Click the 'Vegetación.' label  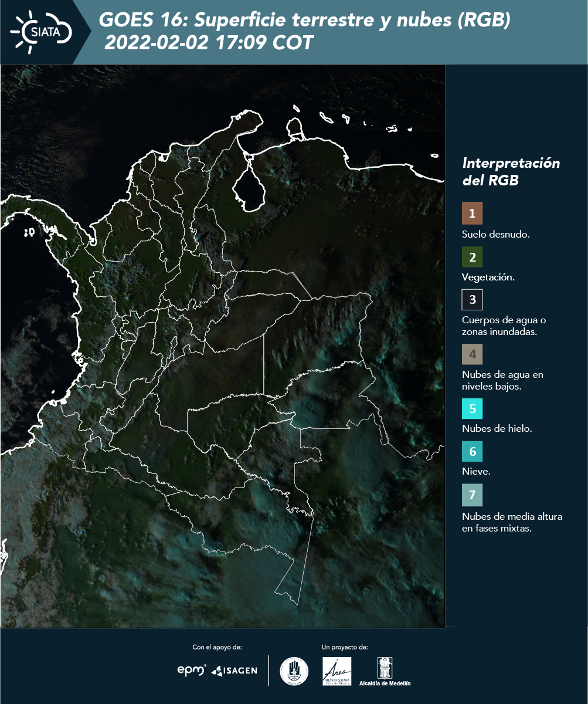coord(488,277)
